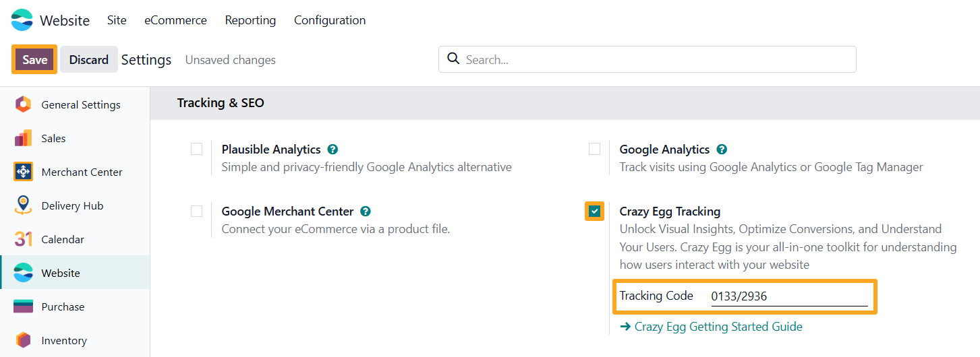This screenshot has height=357, width=980.
Task: Open the Configuration menu
Action: click(330, 20)
